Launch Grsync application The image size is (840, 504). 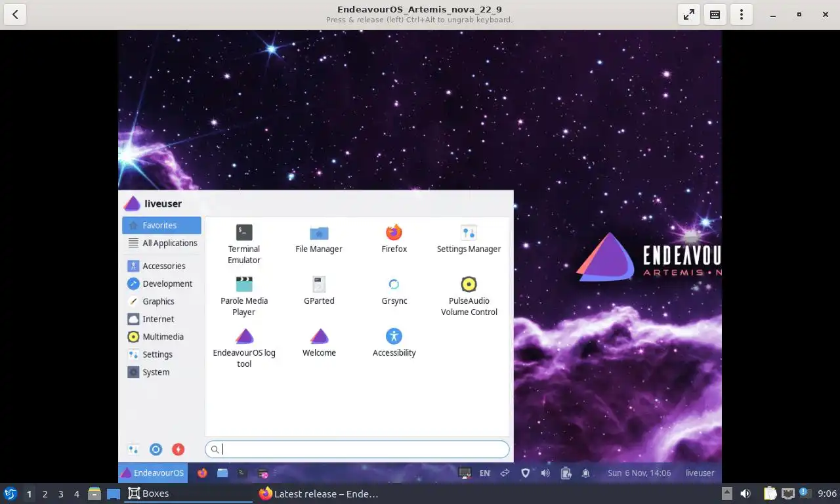[x=394, y=291]
